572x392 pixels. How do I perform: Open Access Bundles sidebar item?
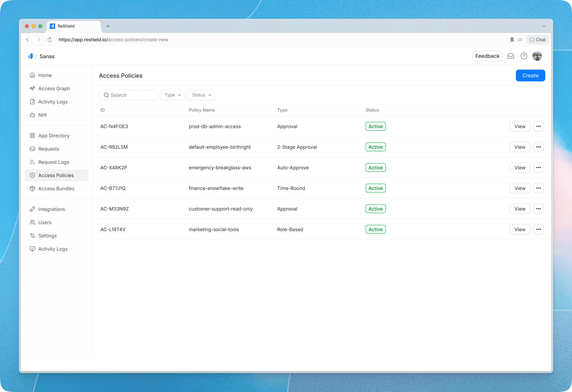tap(56, 189)
